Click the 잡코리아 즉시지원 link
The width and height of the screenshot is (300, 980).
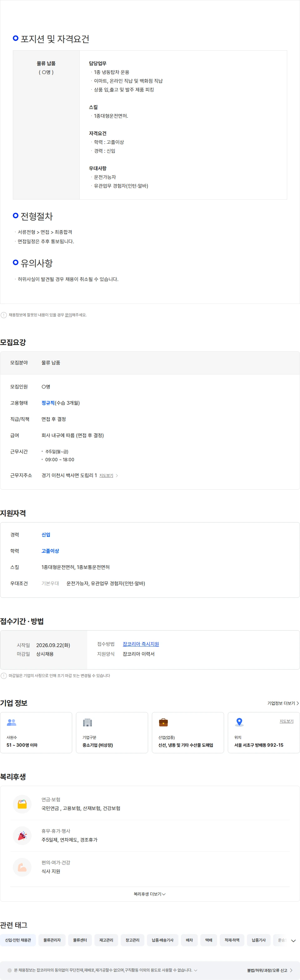pos(141,644)
